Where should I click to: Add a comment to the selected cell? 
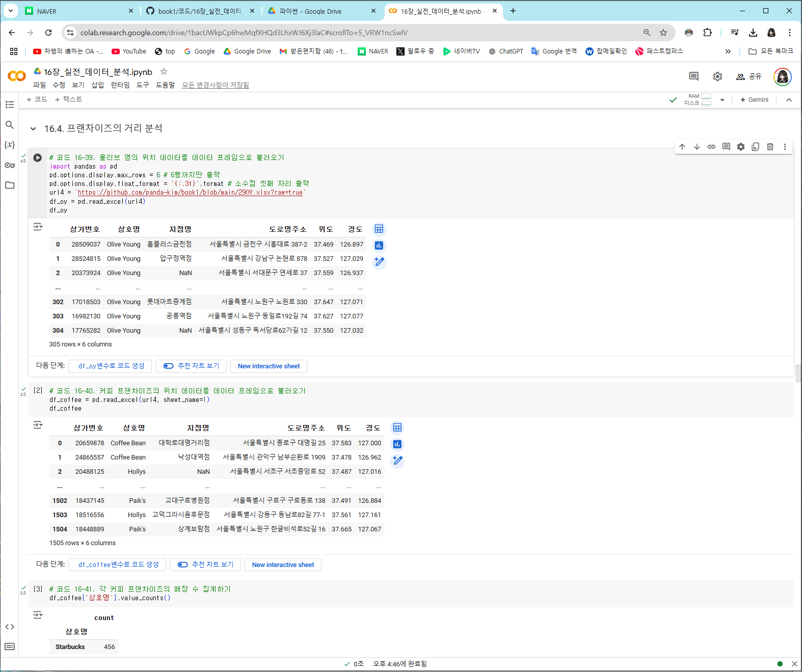(x=726, y=147)
